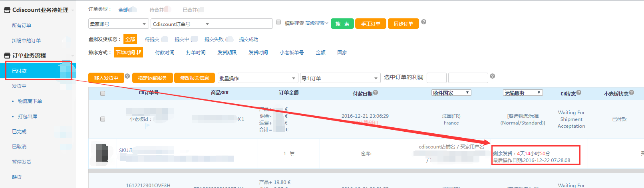
Task: Click the second profit input field
Action: [468, 78]
